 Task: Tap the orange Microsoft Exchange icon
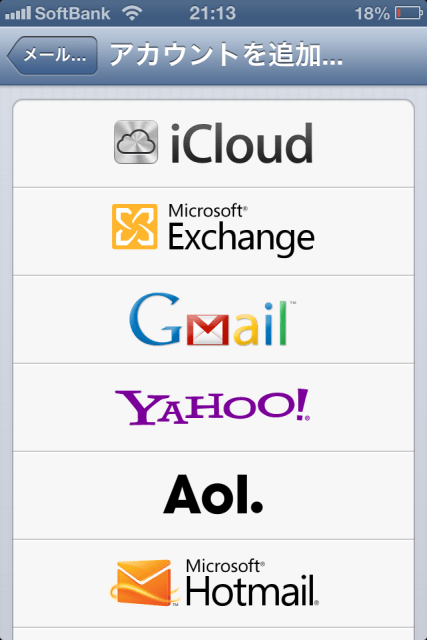point(135,227)
